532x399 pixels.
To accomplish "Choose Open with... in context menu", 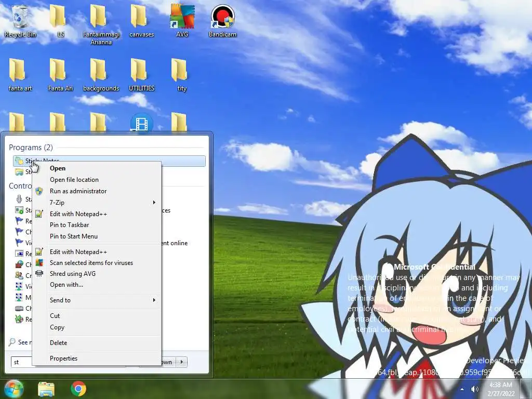I will [x=97, y=285].
